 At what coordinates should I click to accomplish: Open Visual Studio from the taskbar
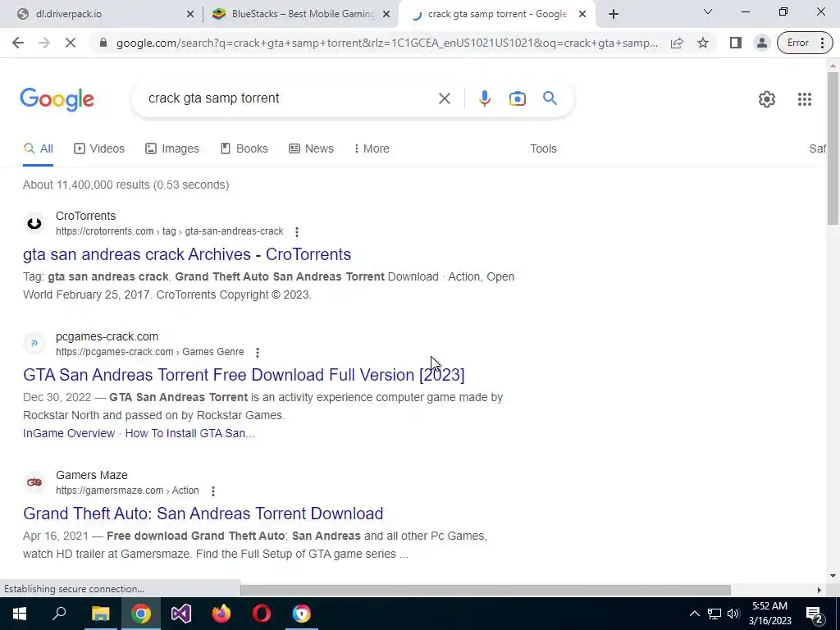point(181,614)
